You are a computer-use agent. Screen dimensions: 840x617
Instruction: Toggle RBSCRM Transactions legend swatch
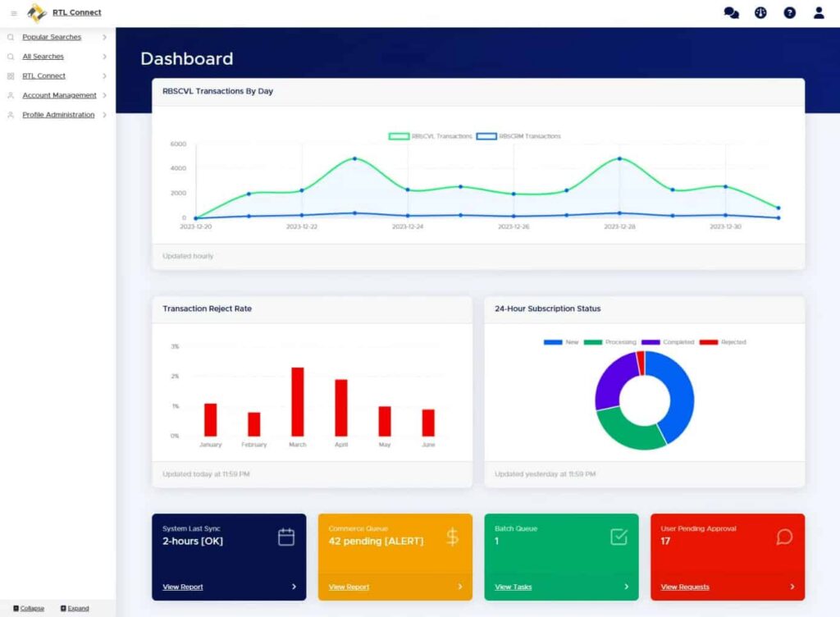(x=486, y=136)
